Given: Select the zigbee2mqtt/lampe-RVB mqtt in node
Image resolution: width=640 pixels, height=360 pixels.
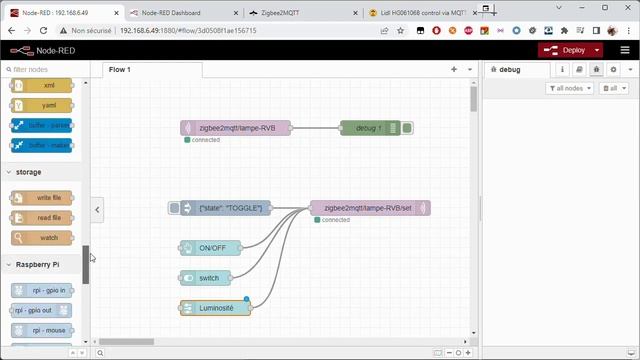Looking at the screenshot, I should coord(236,128).
